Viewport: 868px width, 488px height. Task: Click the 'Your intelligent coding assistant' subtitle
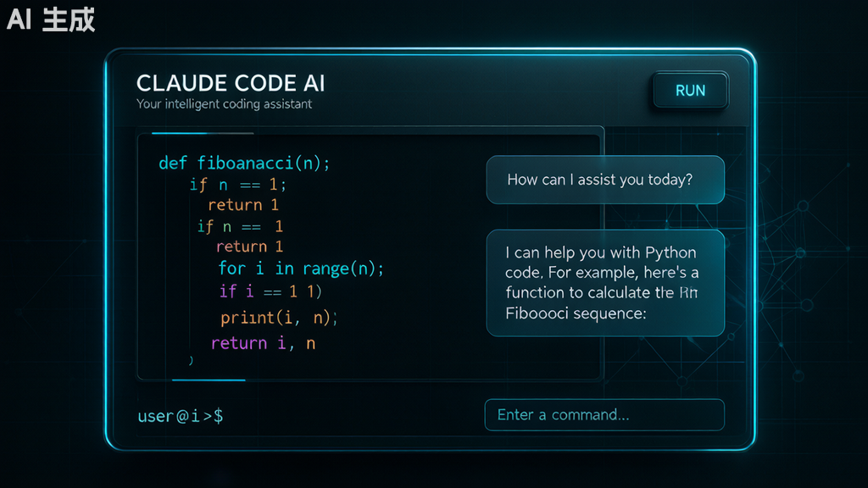point(224,104)
